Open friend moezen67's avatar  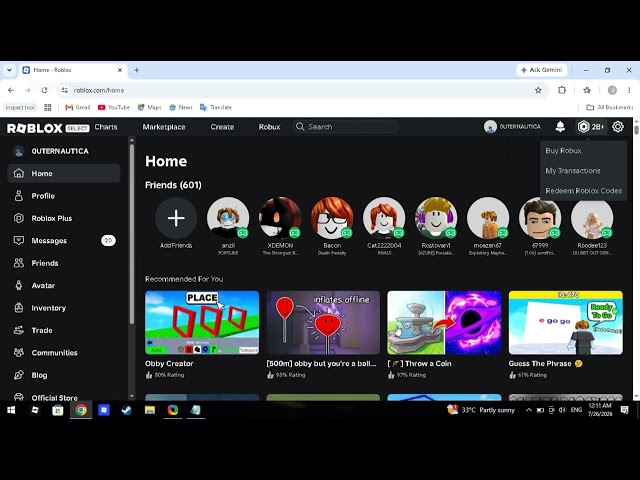(x=488, y=218)
